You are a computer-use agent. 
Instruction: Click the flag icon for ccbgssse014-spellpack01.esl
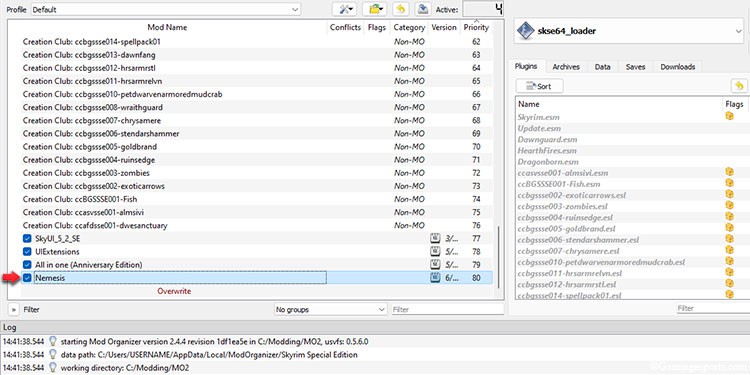(x=729, y=294)
